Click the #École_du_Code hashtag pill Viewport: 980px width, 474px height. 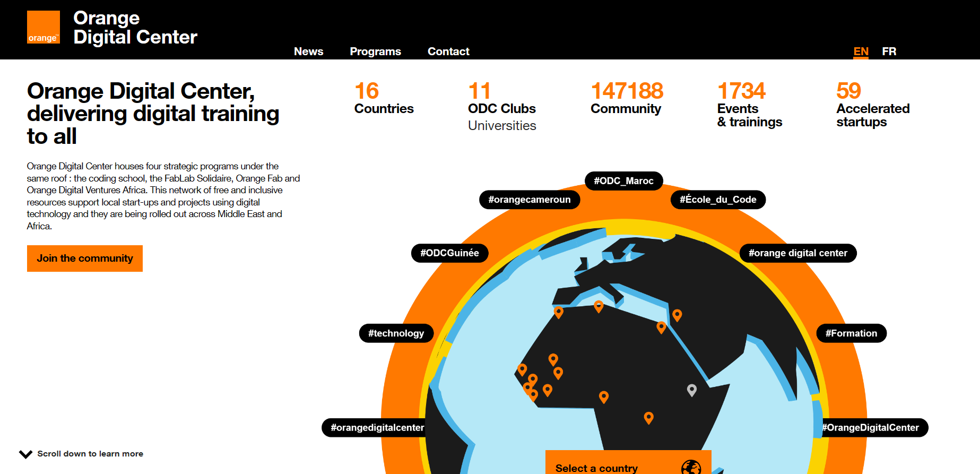pos(718,200)
